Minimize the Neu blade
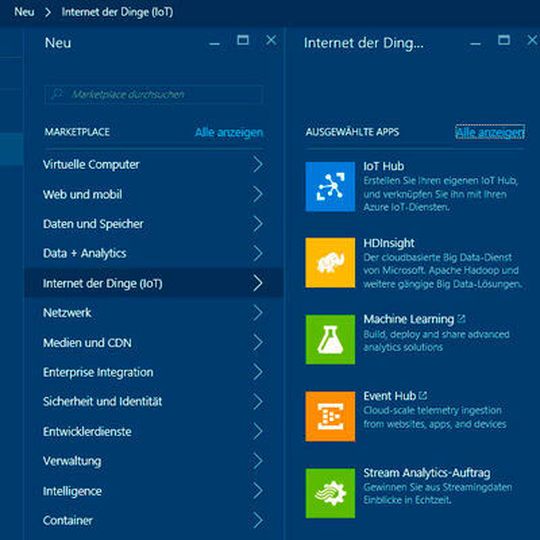 [x=214, y=44]
